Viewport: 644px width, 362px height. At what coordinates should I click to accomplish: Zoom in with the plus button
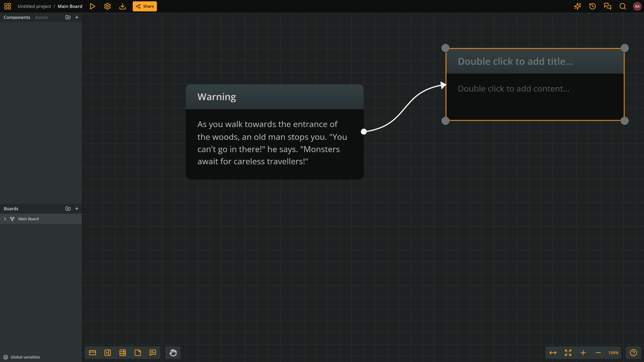tap(583, 353)
